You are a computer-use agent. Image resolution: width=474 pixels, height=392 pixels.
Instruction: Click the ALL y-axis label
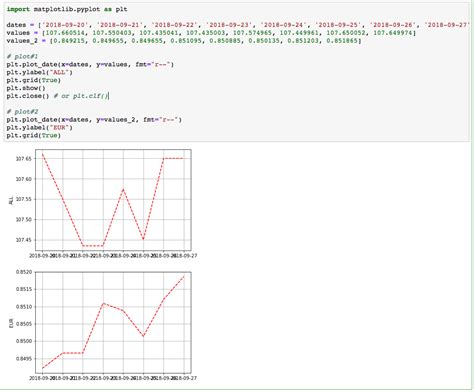(x=11, y=200)
